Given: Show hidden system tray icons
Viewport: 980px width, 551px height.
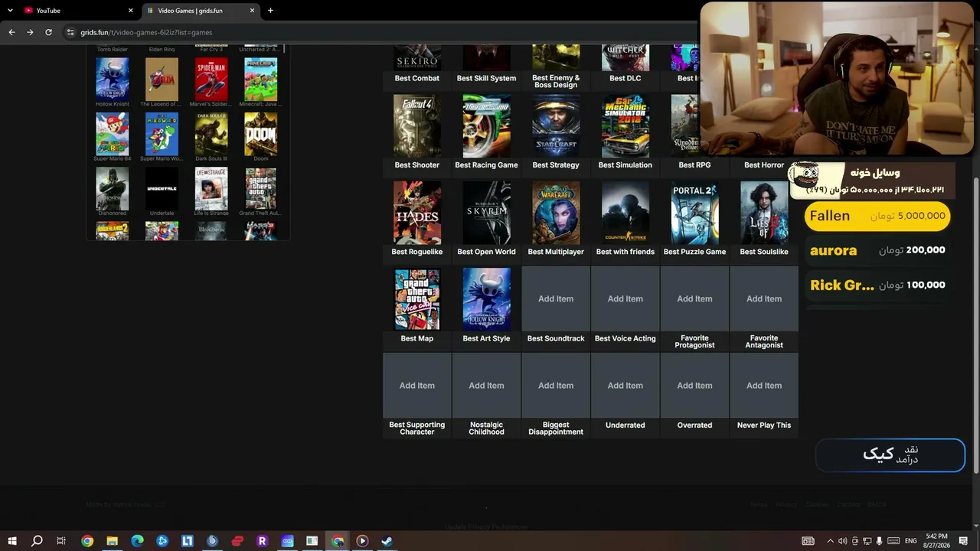Looking at the screenshot, I should pyautogui.click(x=830, y=541).
